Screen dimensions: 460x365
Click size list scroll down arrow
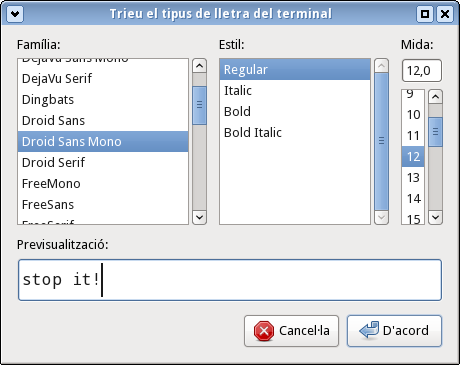point(435,217)
